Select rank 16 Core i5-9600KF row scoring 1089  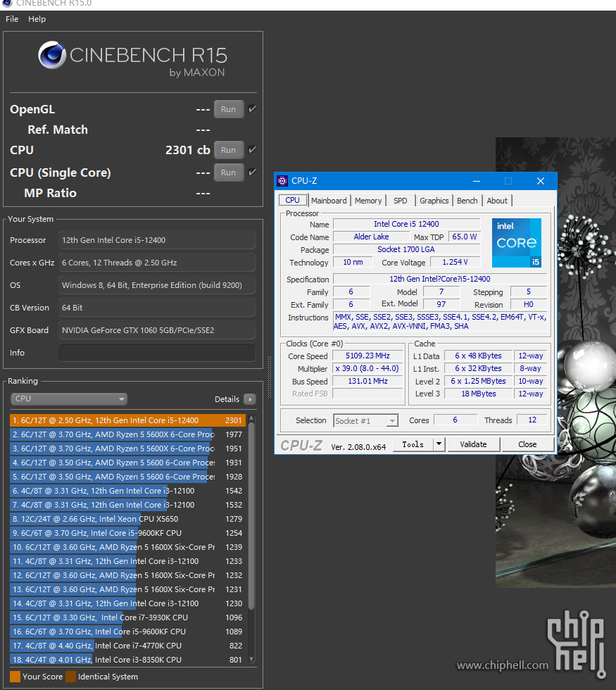point(127,632)
